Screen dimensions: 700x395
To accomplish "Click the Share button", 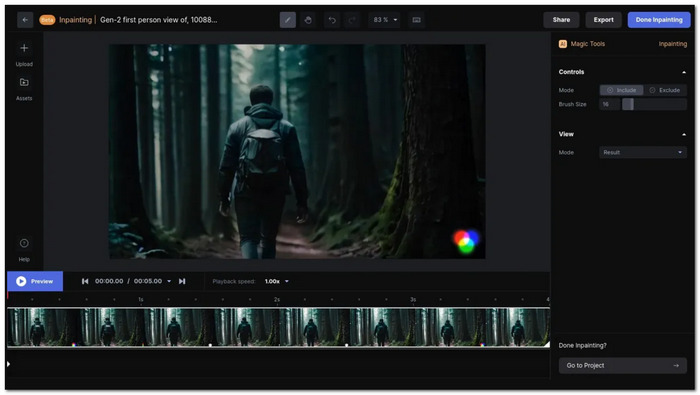I will point(561,20).
